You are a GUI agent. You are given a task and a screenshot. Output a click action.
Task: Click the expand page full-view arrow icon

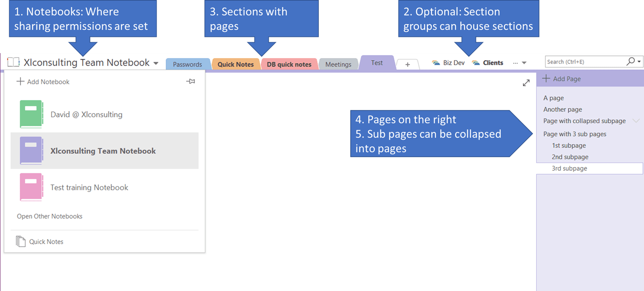[526, 83]
